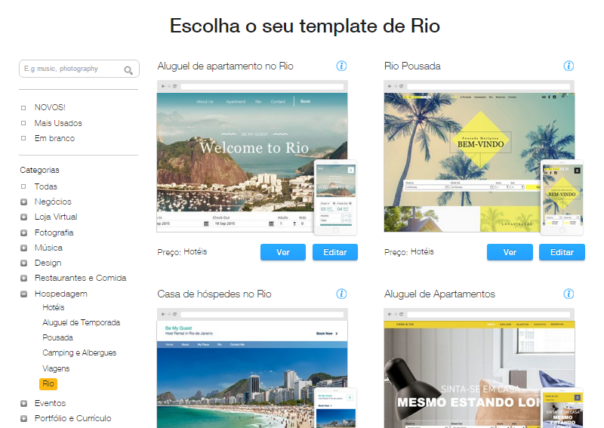The image size is (604, 428).
Task: Expand Portfólio e Currículo plus icon
Action: 24,419
